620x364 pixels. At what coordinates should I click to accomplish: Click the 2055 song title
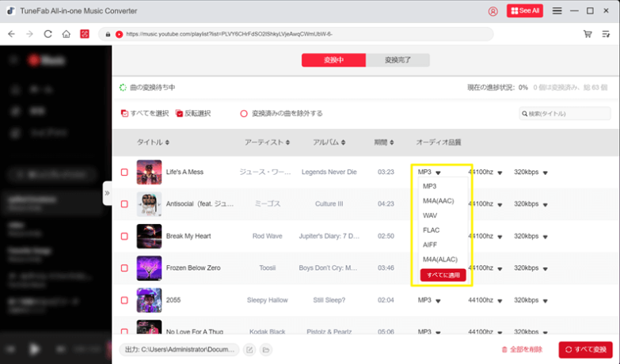point(173,301)
